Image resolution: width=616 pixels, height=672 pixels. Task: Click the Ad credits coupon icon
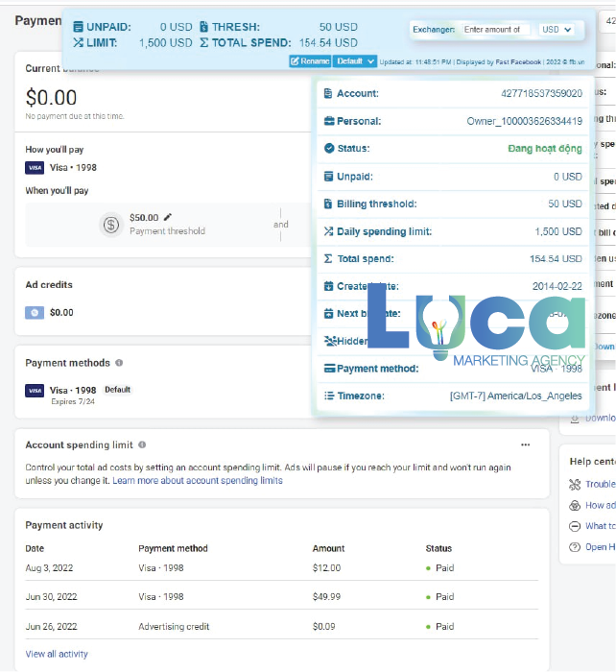point(35,312)
